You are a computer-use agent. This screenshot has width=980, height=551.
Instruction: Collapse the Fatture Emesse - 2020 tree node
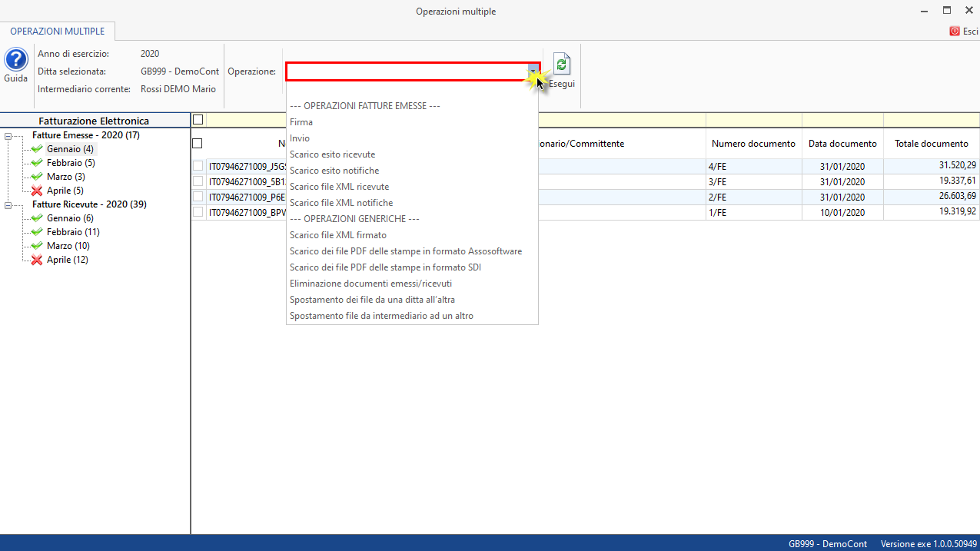8,136
